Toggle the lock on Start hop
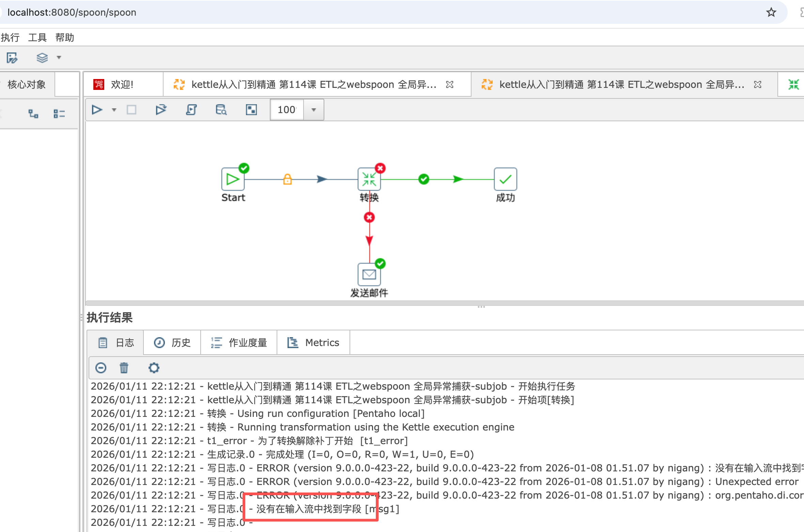The height and width of the screenshot is (532, 804). click(288, 179)
